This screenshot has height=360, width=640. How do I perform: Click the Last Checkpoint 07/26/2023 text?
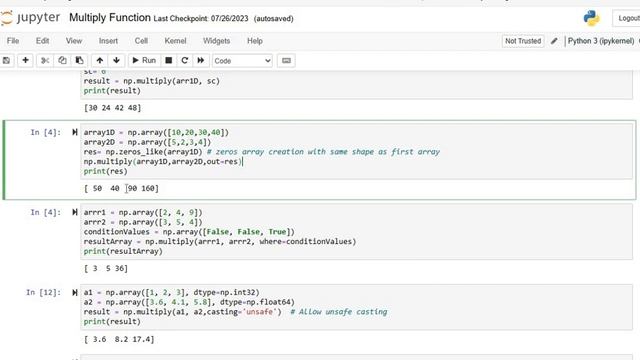(x=201, y=18)
